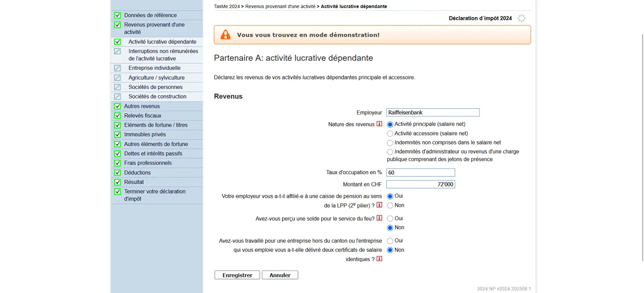Click Activité lucrative dépendante breadcrumb
The width and height of the screenshot is (644, 293).
tap(354, 6)
